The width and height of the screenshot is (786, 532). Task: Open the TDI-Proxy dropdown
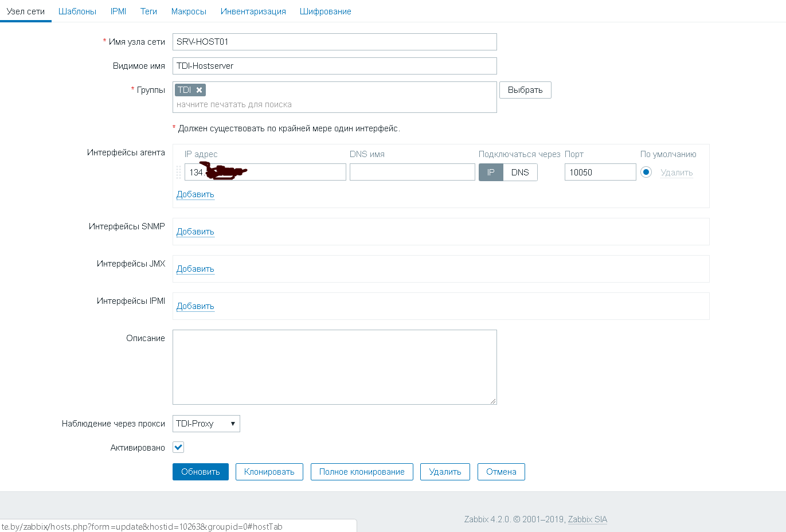(x=206, y=424)
